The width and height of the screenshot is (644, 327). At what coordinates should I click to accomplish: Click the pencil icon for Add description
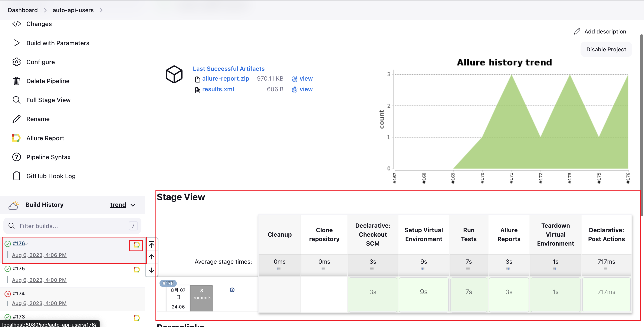[x=577, y=32]
